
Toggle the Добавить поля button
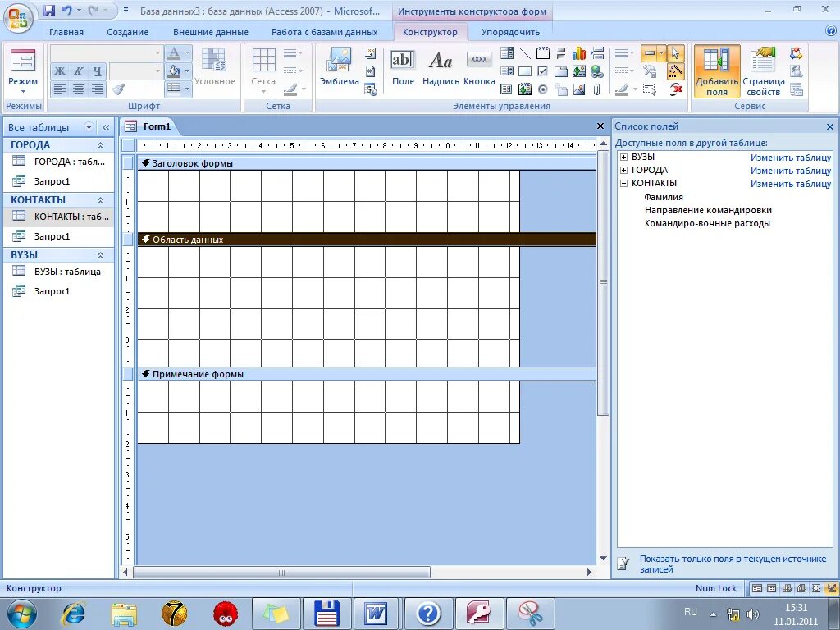pos(717,71)
